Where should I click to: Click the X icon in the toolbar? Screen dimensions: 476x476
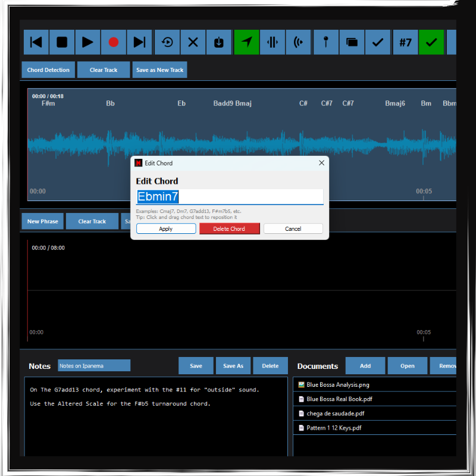(x=193, y=42)
